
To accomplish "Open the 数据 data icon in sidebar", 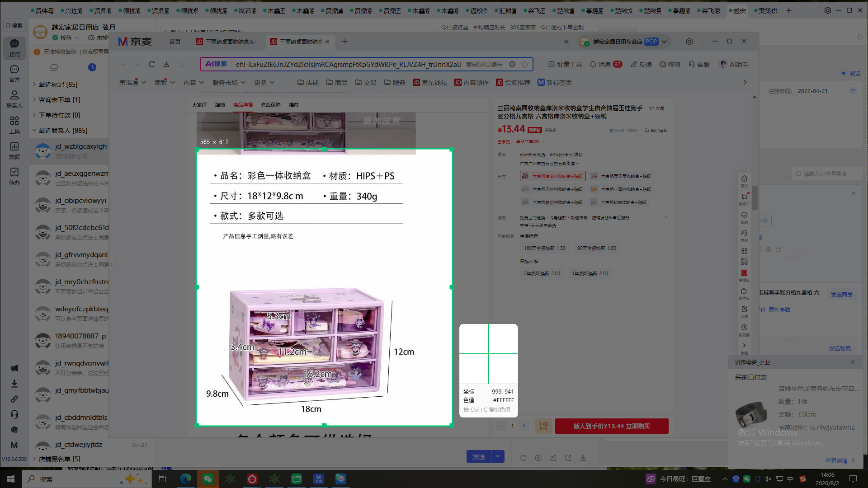I will [x=14, y=150].
